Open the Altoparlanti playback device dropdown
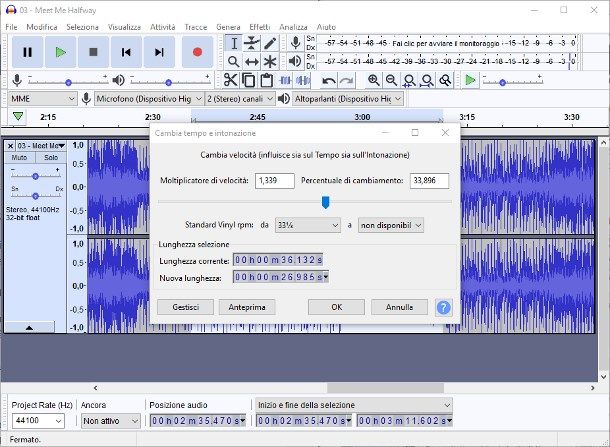The height and width of the screenshot is (447, 610). pyautogui.click(x=348, y=99)
